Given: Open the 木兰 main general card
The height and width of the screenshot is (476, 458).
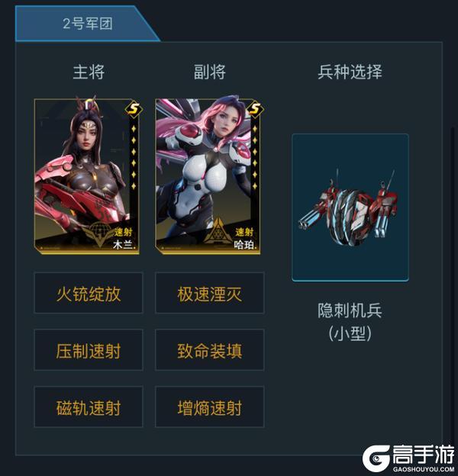Looking at the screenshot, I should pos(87,176).
